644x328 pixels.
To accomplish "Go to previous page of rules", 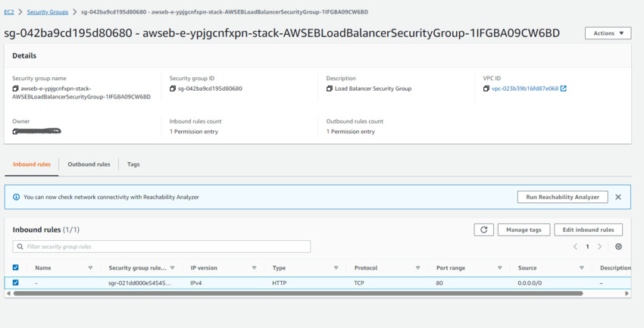I will point(575,247).
